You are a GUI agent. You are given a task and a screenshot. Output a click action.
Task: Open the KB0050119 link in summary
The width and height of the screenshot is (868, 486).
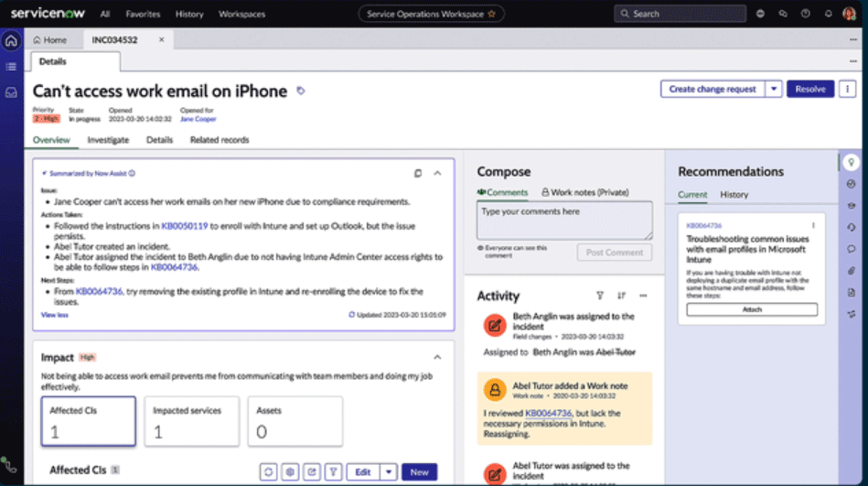click(185, 226)
